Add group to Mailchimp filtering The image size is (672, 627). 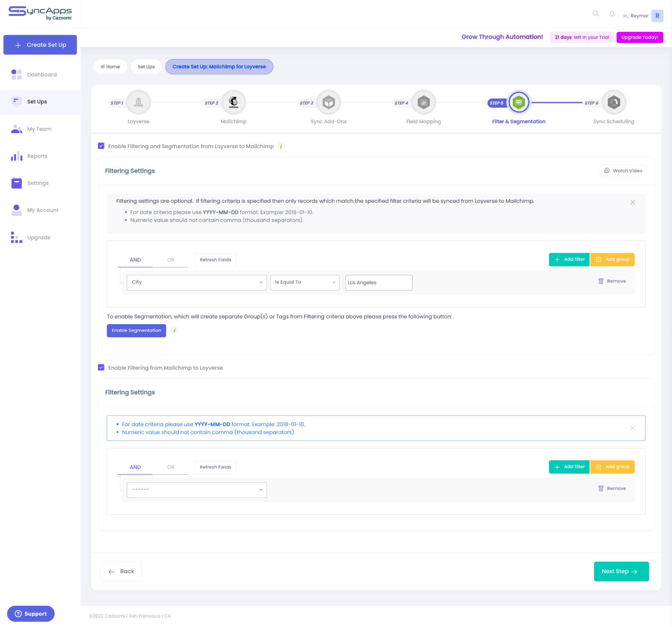tap(612, 467)
